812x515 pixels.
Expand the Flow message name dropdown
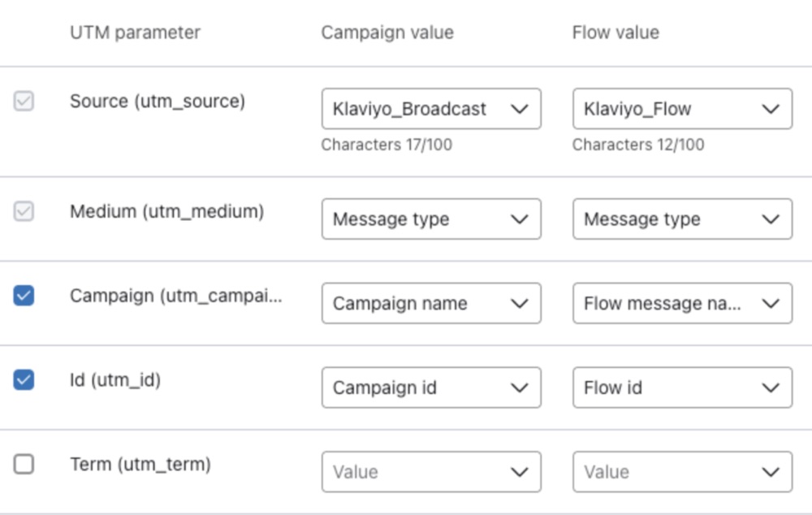(682, 304)
